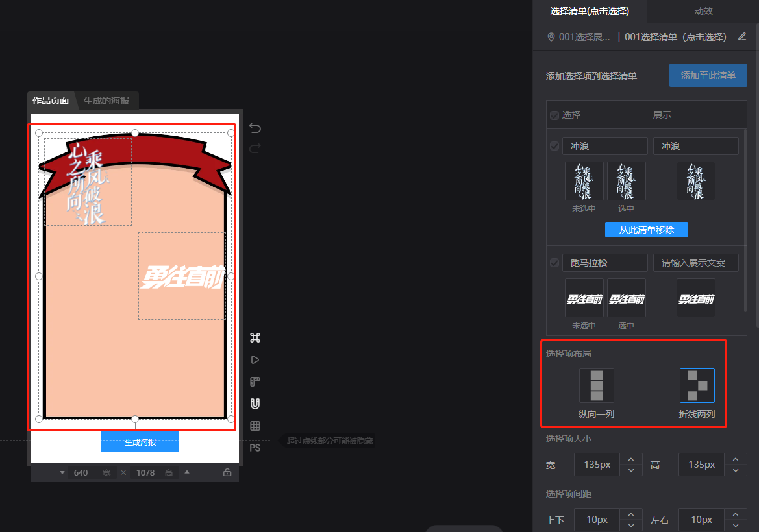Viewport: 759px width, 532px height.
Task: Select the 纵向一列 layout option
Action: tap(597, 385)
